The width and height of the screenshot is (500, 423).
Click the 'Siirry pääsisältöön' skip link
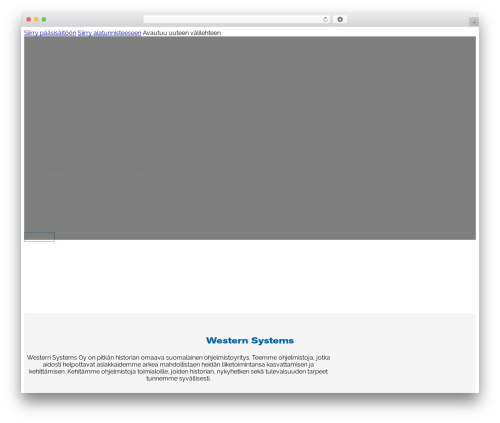tap(50, 33)
